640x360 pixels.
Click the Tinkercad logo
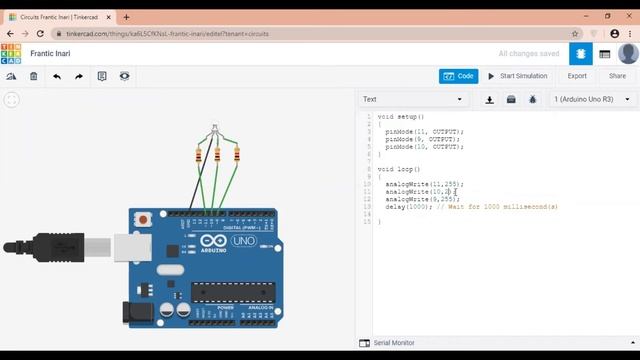[11, 54]
